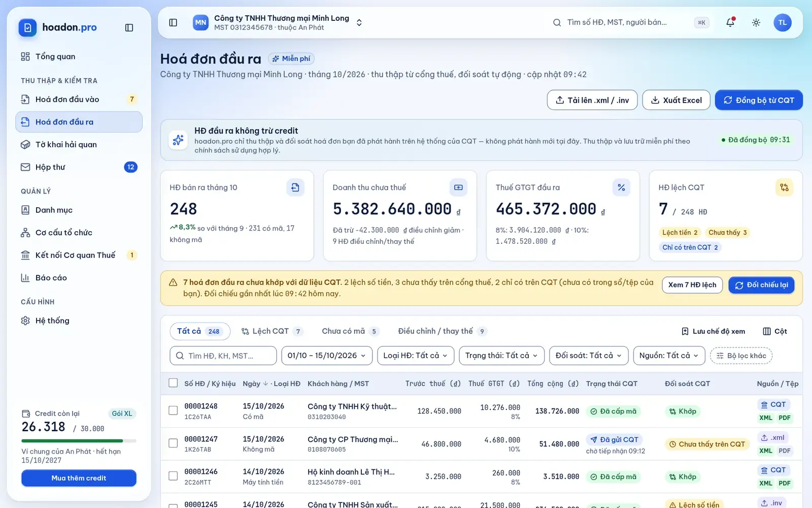
Task: Click sparkle icon in info banner
Action: 178,140
